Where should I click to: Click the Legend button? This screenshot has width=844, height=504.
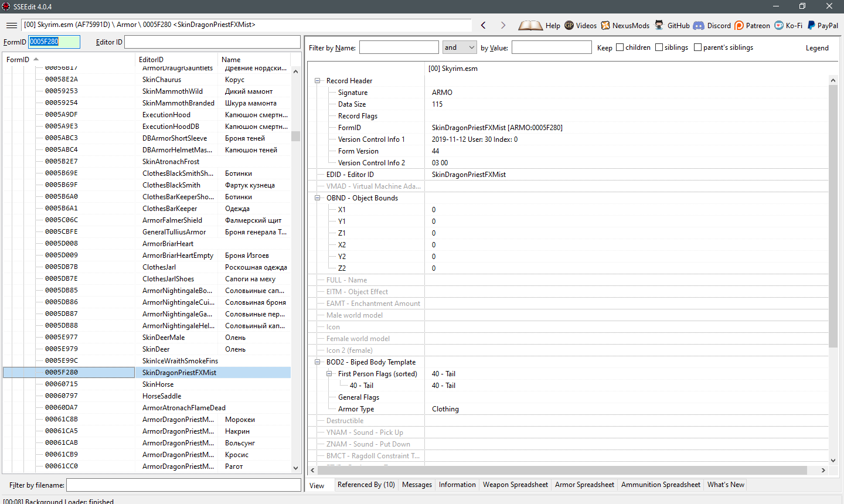pos(817,48)
